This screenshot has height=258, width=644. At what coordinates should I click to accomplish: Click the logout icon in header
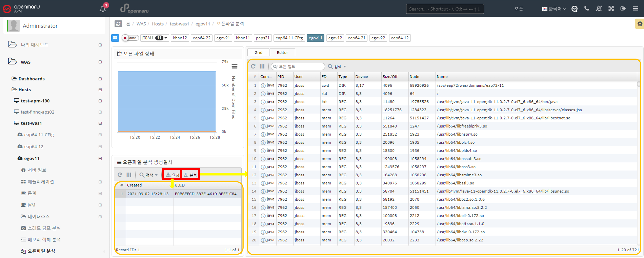click(x=623, y=9)
